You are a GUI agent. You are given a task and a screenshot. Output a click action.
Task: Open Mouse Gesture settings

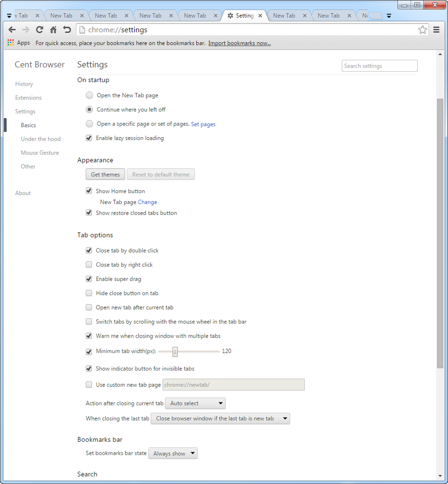tap(40, 153)
